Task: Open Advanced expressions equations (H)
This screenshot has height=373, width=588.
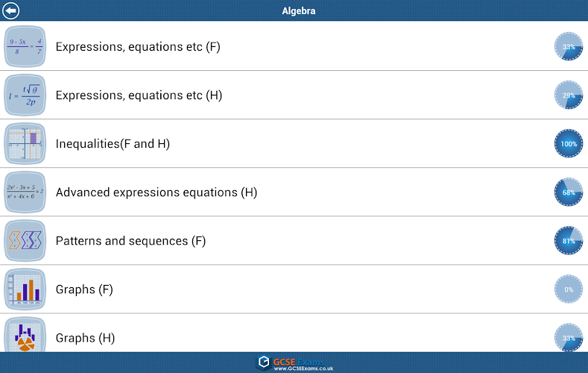Action: pos(157,192)
